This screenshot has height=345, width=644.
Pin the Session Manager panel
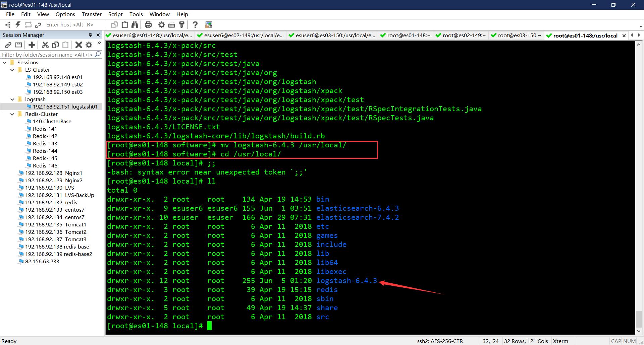pos(90,35)
